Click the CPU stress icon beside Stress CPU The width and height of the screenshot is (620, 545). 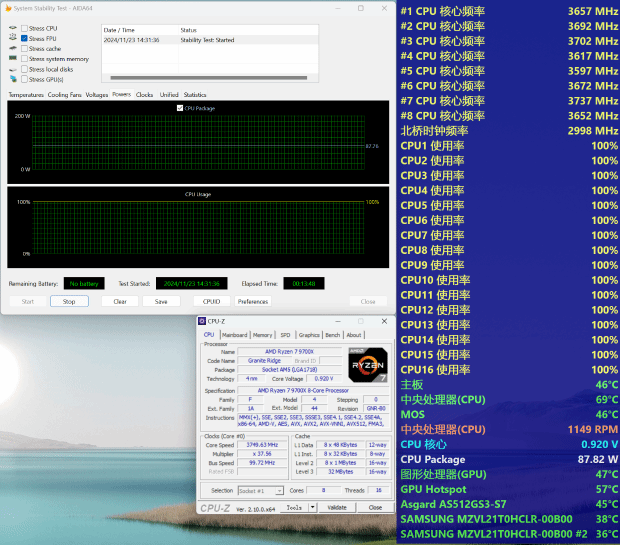click(x=13, y=28)
